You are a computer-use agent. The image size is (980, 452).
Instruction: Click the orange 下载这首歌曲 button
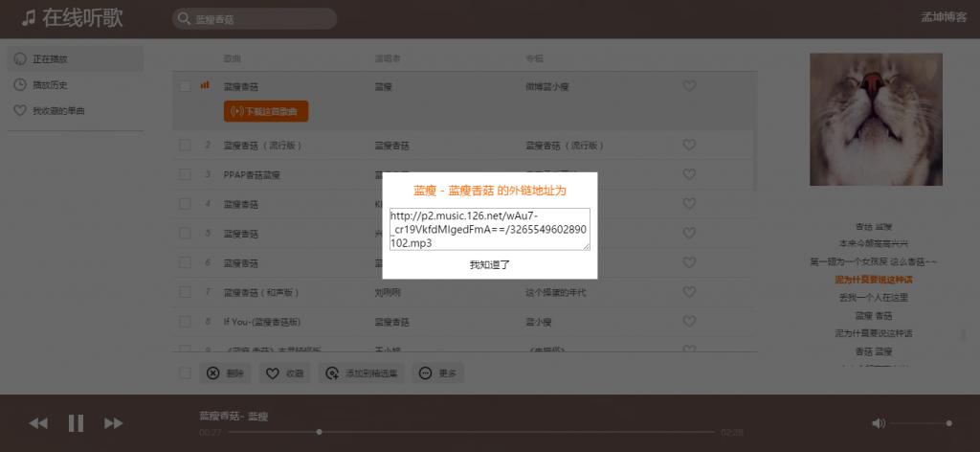[x=266, y=111]
